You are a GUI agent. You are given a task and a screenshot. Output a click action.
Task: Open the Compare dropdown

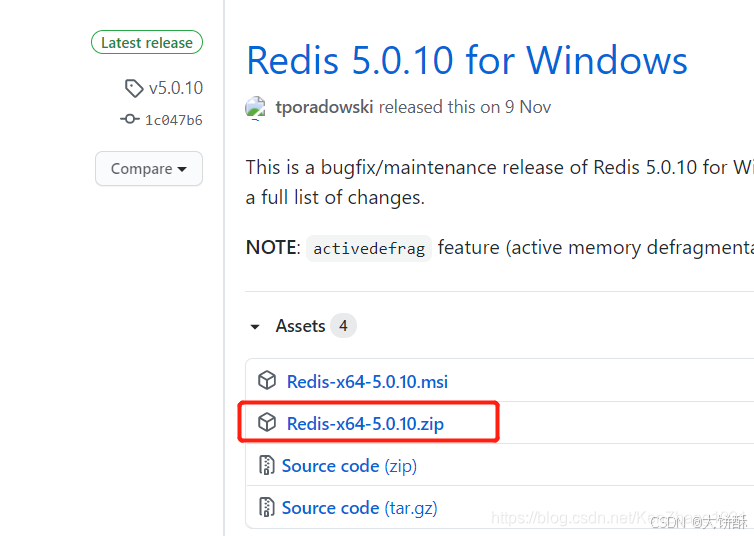pos(149,169)
